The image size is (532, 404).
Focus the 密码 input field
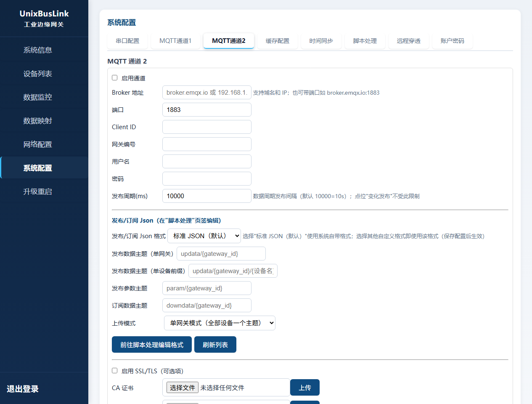(x=207, y=179)
